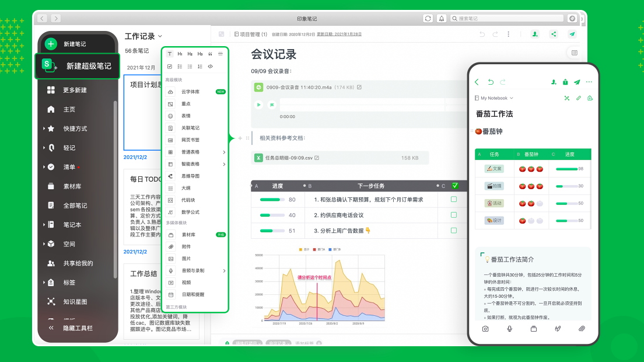Click the paper-plane send icon in the desktop note toolbar
This screenshot has height=362, width=644.
coord(572,34)
